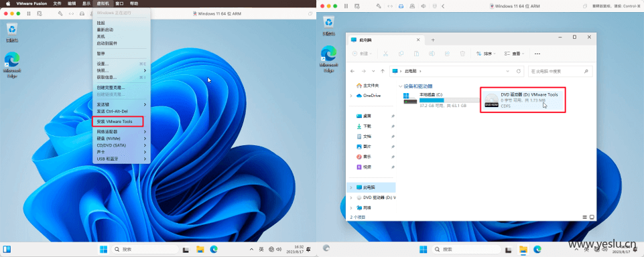Open File Explorer from left VM taskbar
The height and width of the screenshot is (257, 644).
[200, 249]
